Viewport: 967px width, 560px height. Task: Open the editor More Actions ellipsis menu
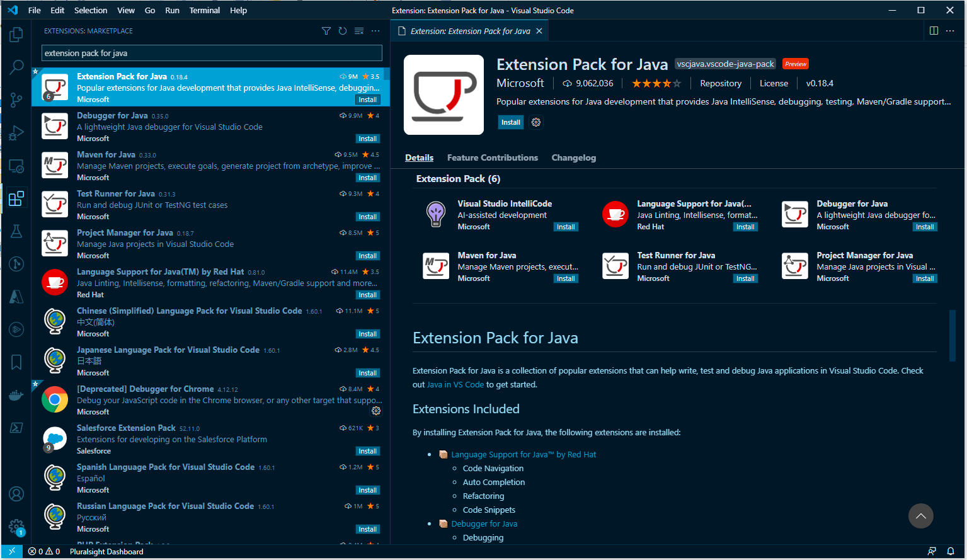(950, 30)
